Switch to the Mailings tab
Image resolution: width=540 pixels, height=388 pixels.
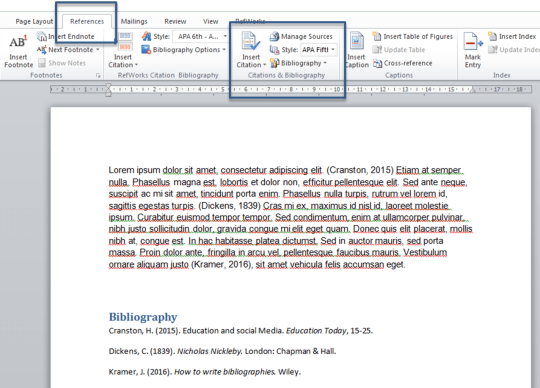[x=134, y=21]
